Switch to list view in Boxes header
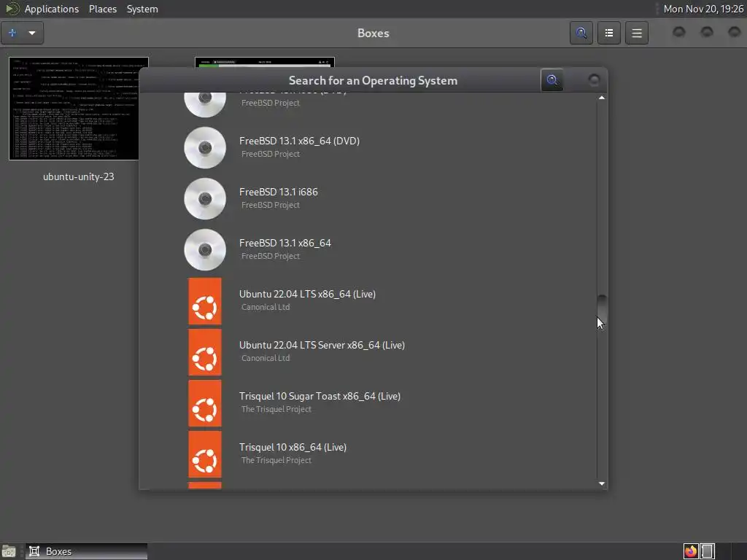 [609, 33]
